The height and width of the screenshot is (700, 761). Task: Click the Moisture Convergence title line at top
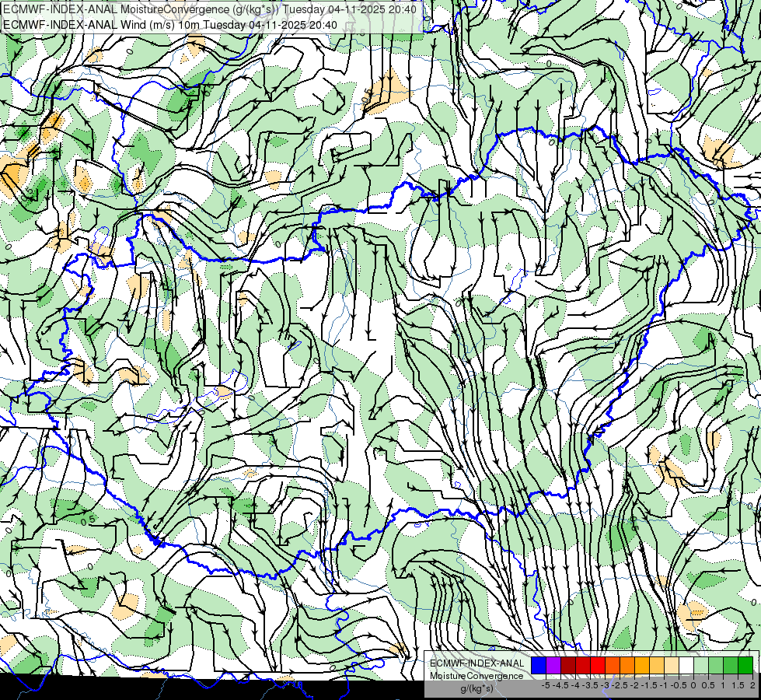pyautogui.click(x=209, y=9)
